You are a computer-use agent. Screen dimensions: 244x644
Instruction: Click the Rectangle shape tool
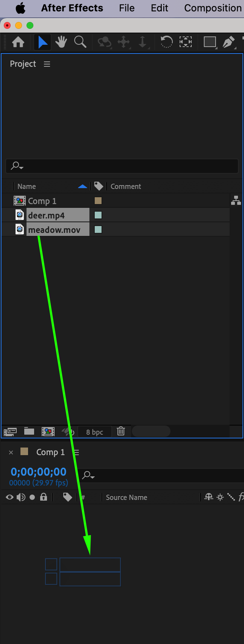pyautogui.click(x=210, y=42)
